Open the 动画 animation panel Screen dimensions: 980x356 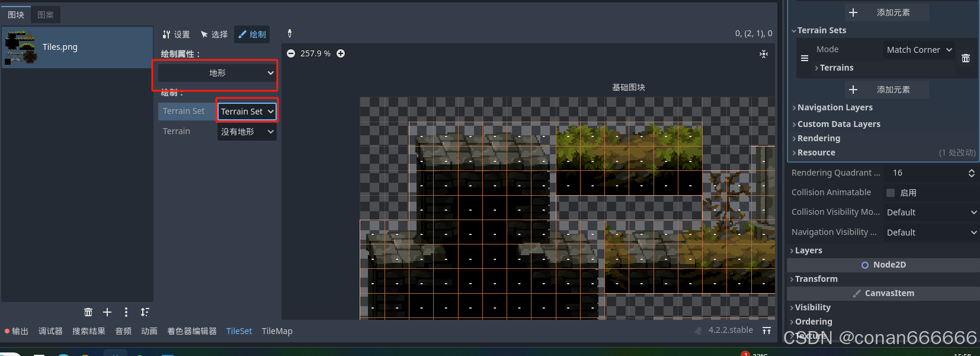coord(149,331)
